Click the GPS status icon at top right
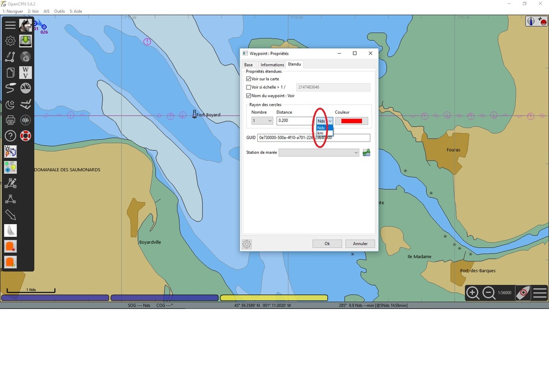This screenshot has height=392, width=549. coord(542,22)
